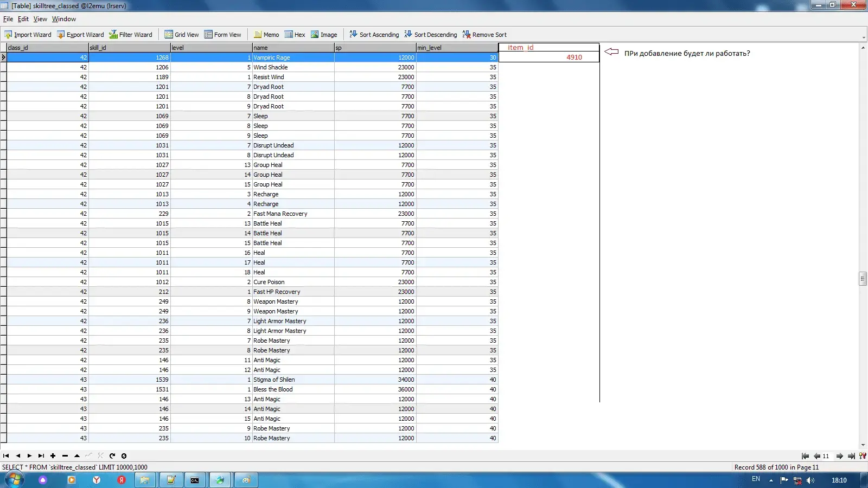Image resolution: width=868 pixels, height=488 pixels.
Task: Open the Paint taskbar icon
Action: click(246, 480)
